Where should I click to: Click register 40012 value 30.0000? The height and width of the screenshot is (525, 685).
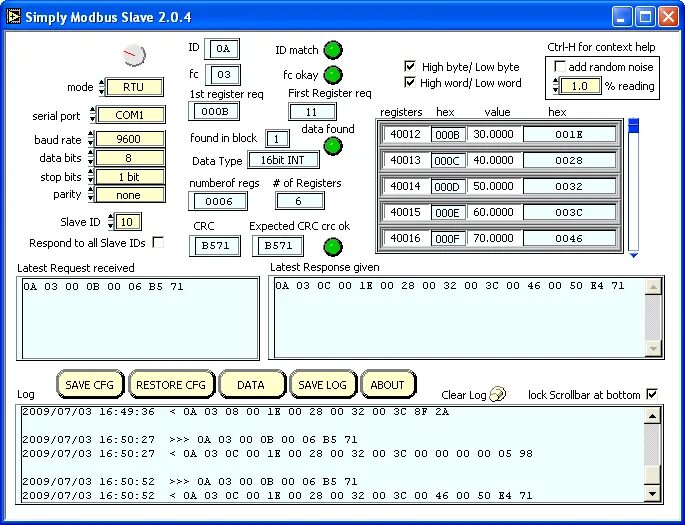(494, 134)
